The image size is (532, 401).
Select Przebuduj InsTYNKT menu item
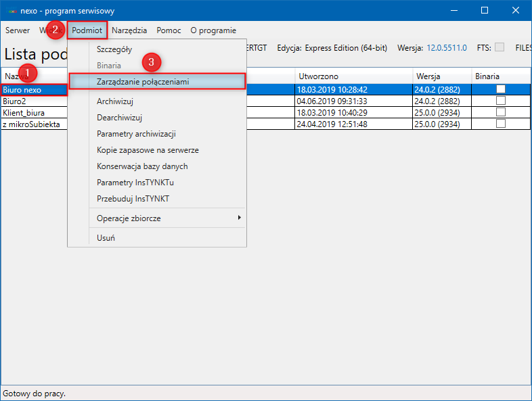133,199
